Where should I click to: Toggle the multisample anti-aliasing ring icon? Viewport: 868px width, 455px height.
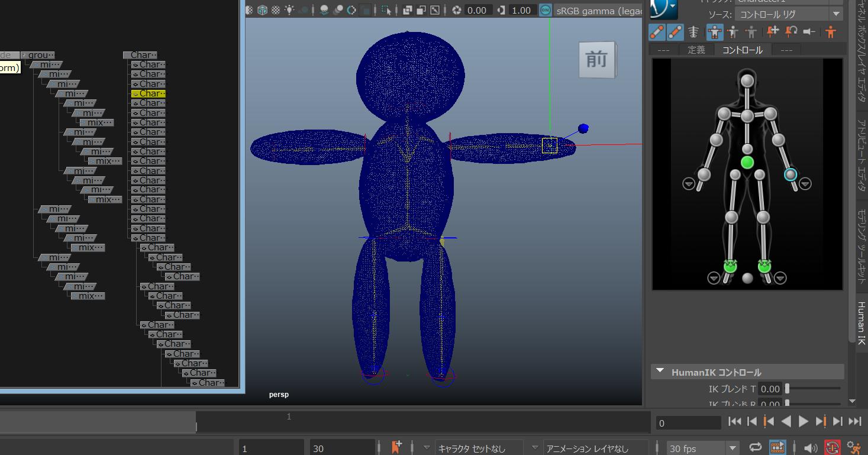point(351,10)
